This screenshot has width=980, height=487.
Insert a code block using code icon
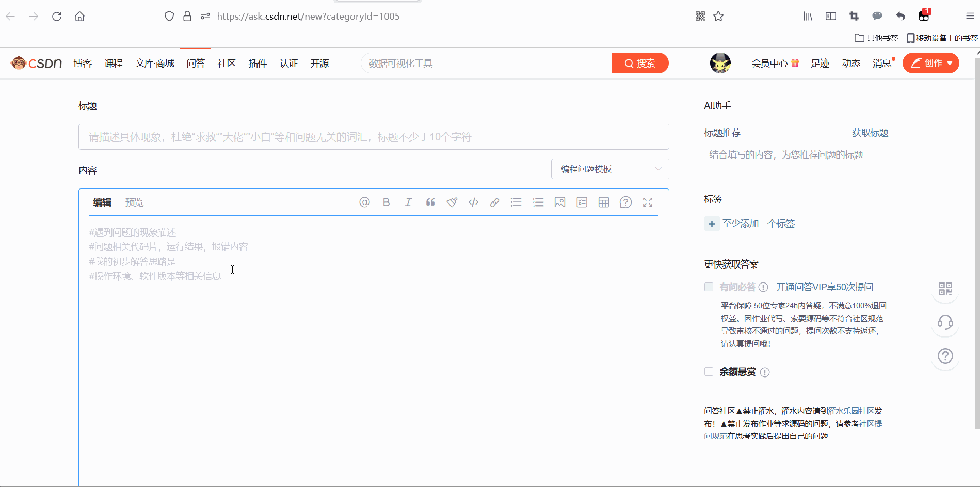[x=473, y=202]
